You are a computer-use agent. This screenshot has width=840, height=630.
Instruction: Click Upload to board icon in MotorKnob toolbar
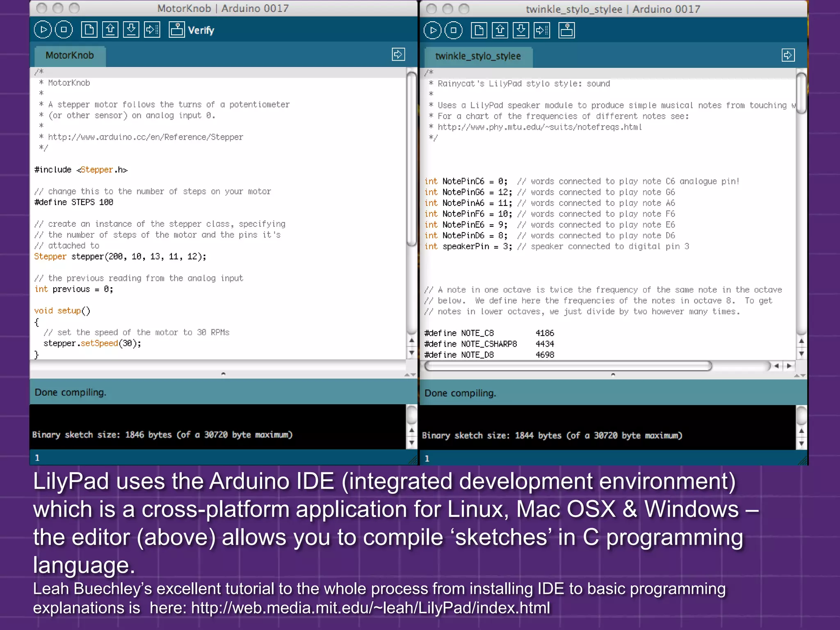pos(152,30)
